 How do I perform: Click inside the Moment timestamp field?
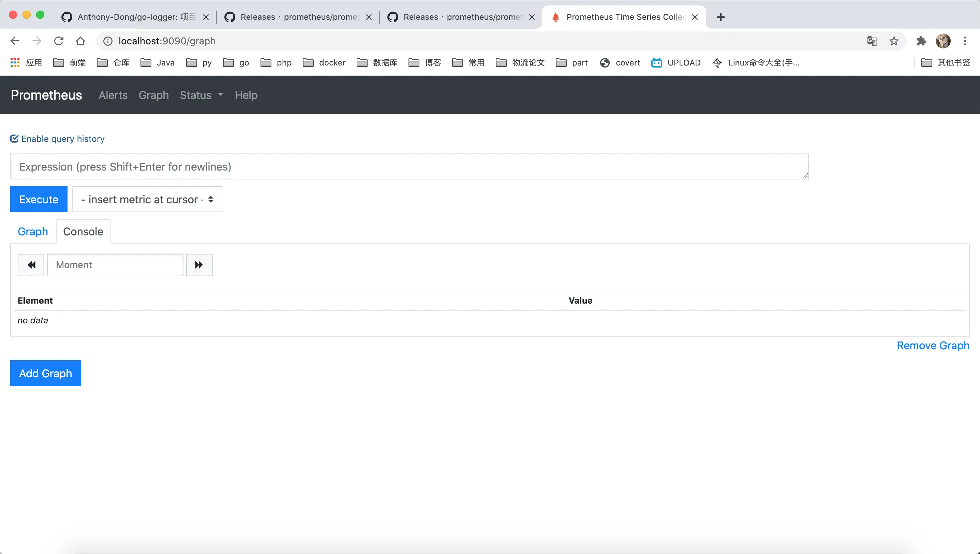click(115, 264)
